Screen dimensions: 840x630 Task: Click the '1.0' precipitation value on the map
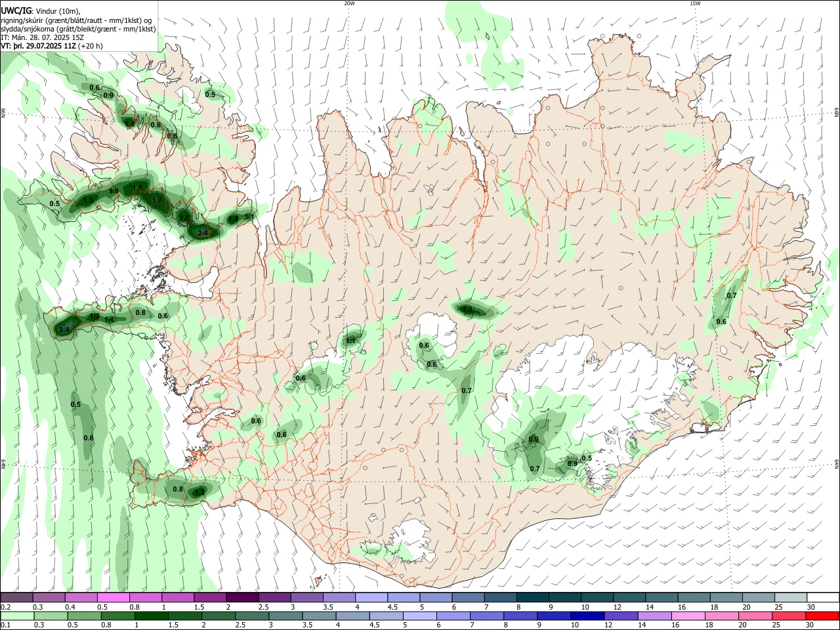(x=114, y=192)
